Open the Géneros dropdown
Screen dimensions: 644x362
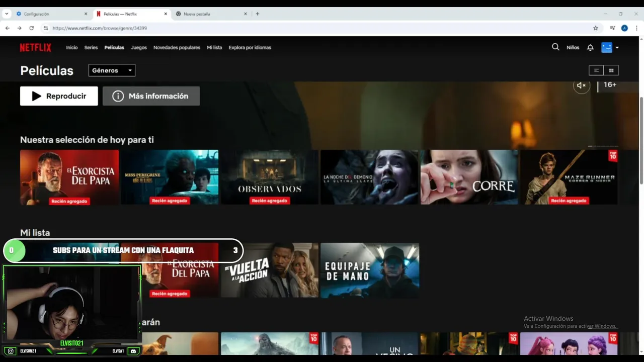pyautogui.click(x=112, y=70)
